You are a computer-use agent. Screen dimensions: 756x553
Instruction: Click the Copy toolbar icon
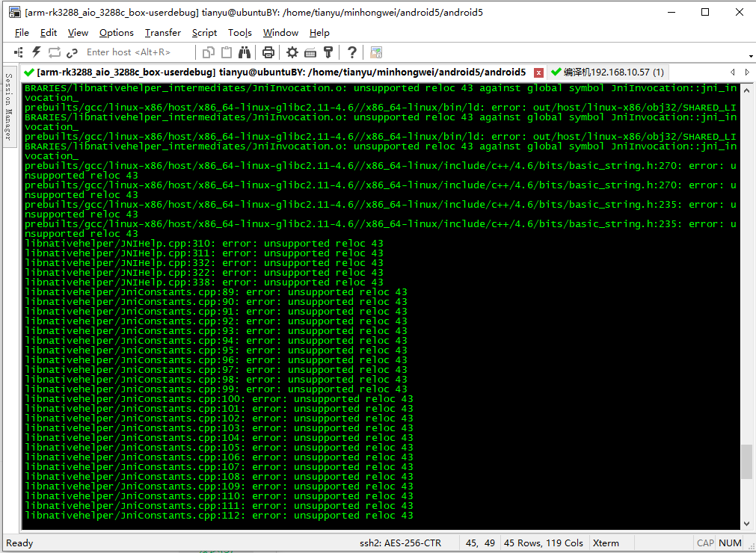pos(209,52)
